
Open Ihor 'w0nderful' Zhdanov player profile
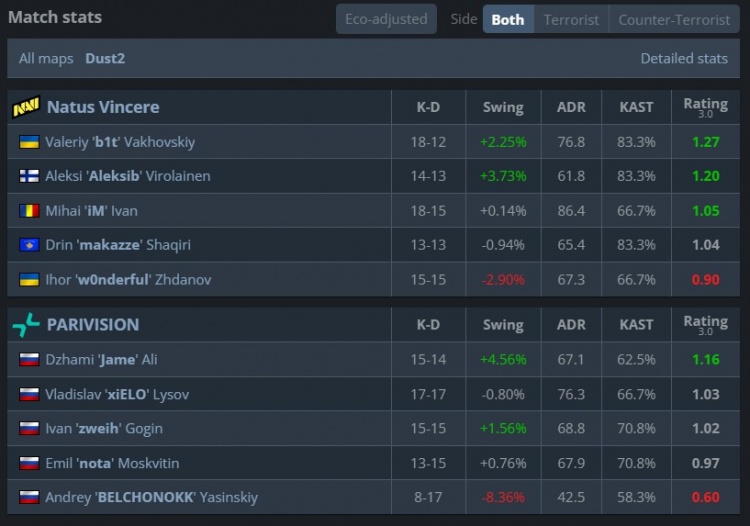[127, 280]
